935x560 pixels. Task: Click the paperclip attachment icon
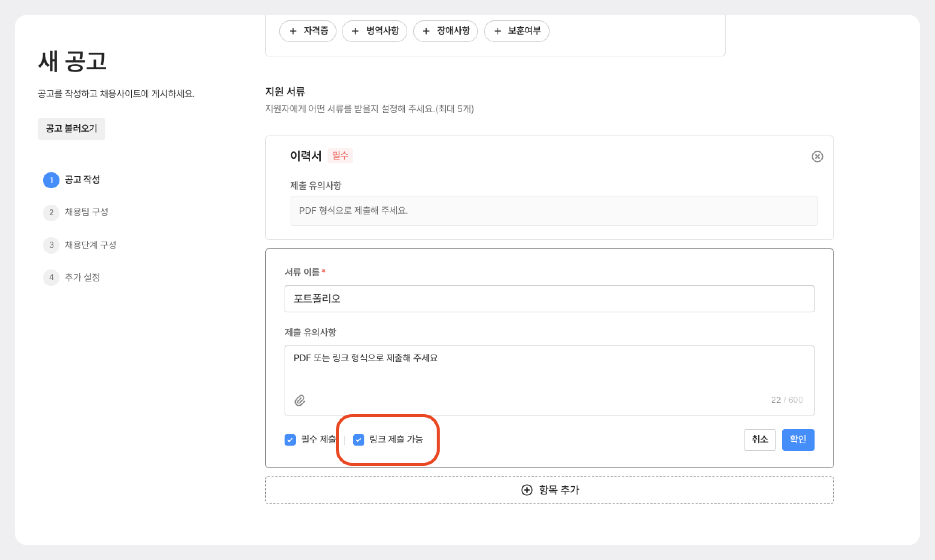coord(300,400)
